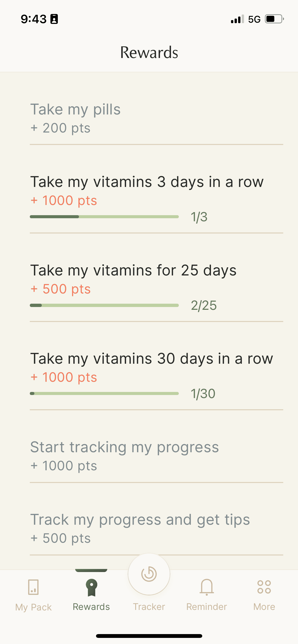The width and height of the screenshot is (298, 644).
Task: Select the More tab label
Action: point(264,607)
